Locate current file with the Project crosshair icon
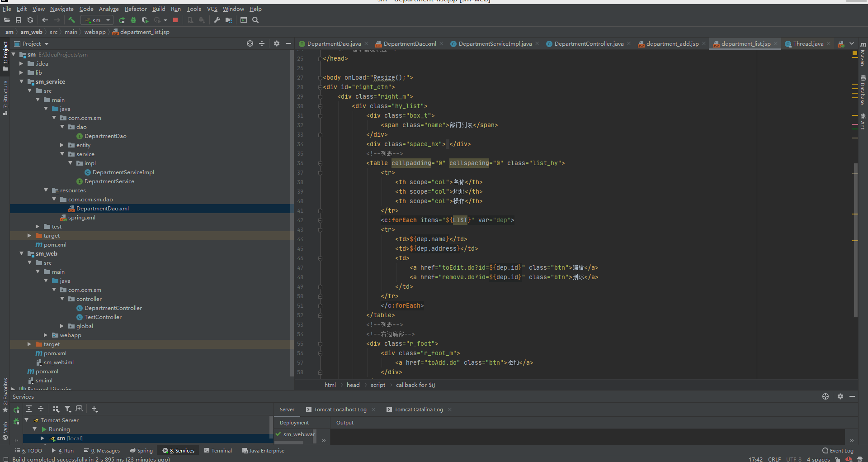This screenshot has height=462, width=868. [x=250, y=43]
